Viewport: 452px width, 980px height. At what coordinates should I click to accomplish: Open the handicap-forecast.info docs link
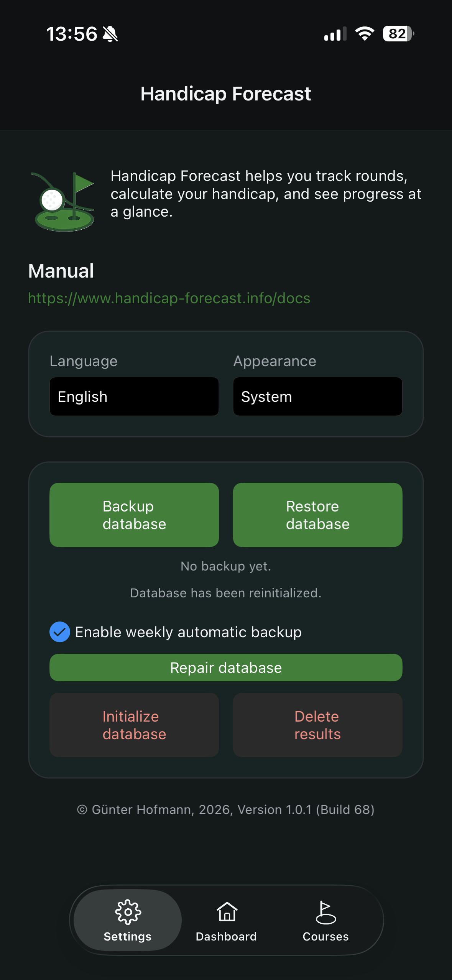(169, 298)
